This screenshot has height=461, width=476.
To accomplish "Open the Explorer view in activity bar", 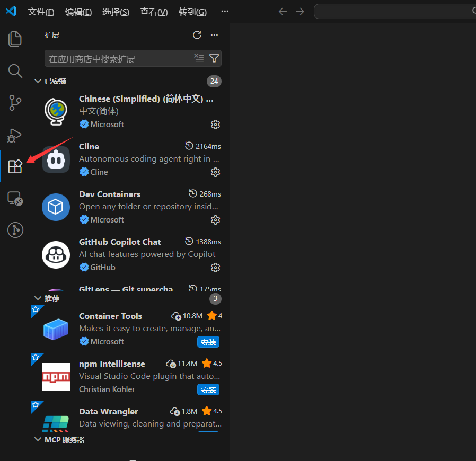I will pyautogui.click(x=15, y=39).
